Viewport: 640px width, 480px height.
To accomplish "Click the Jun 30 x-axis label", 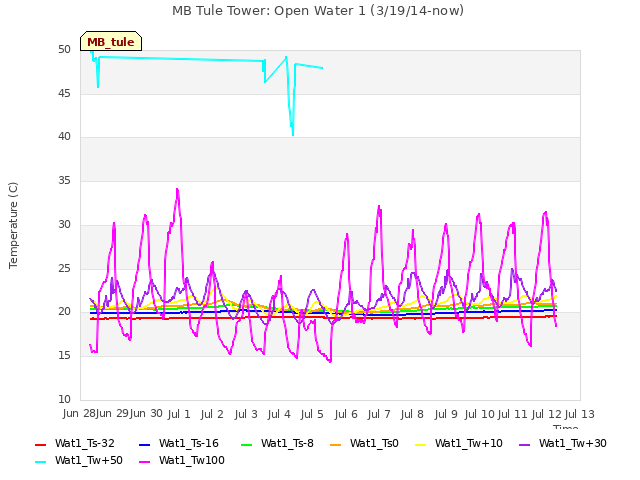I will 146,414.
